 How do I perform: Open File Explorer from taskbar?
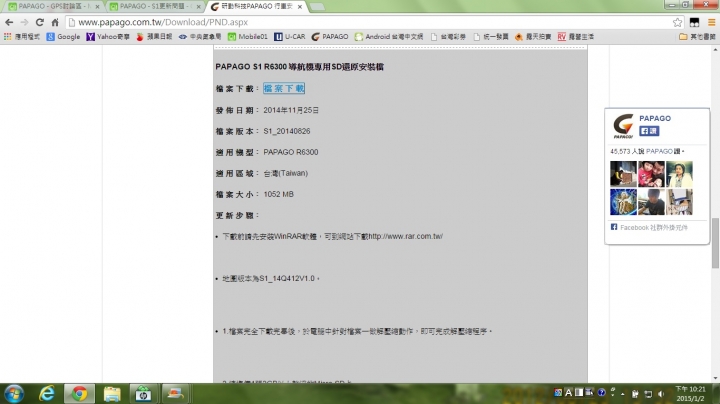pyautogui.click(x=112, y=394)
